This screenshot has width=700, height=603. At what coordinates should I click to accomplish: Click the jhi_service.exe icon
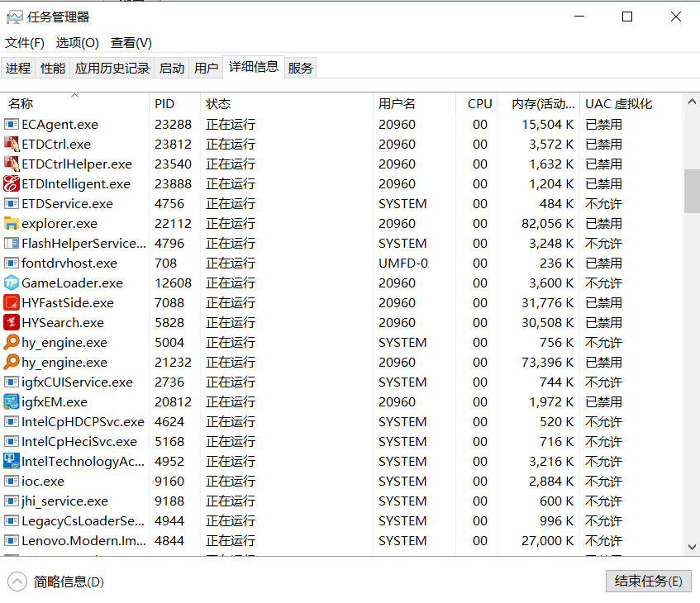(x=12, y=501)
